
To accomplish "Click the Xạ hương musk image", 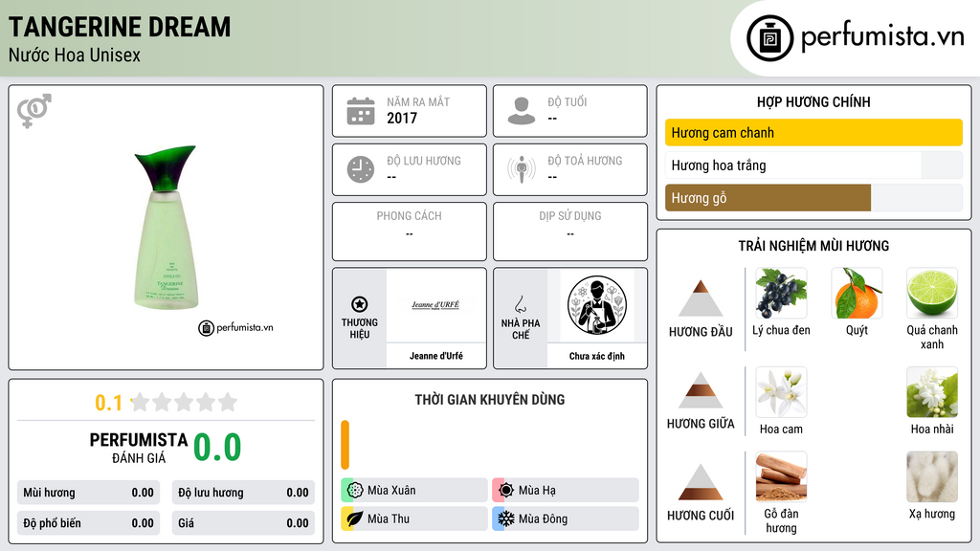I will [932, 476].
